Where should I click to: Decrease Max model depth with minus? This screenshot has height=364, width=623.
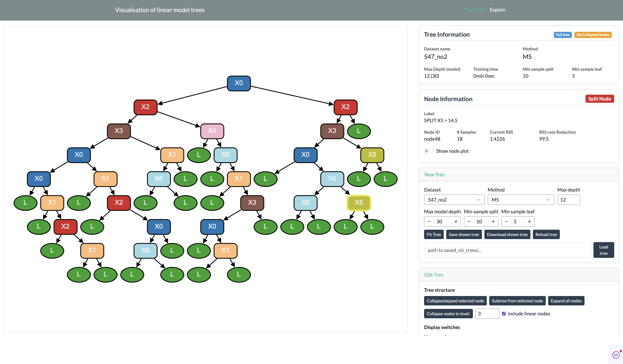(429, 221)
